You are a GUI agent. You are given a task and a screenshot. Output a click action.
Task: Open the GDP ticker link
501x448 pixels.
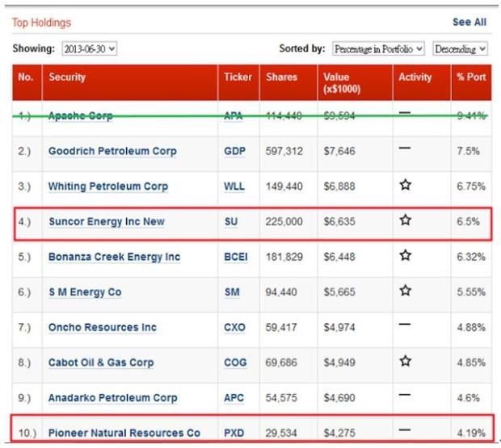pos(235,151)
